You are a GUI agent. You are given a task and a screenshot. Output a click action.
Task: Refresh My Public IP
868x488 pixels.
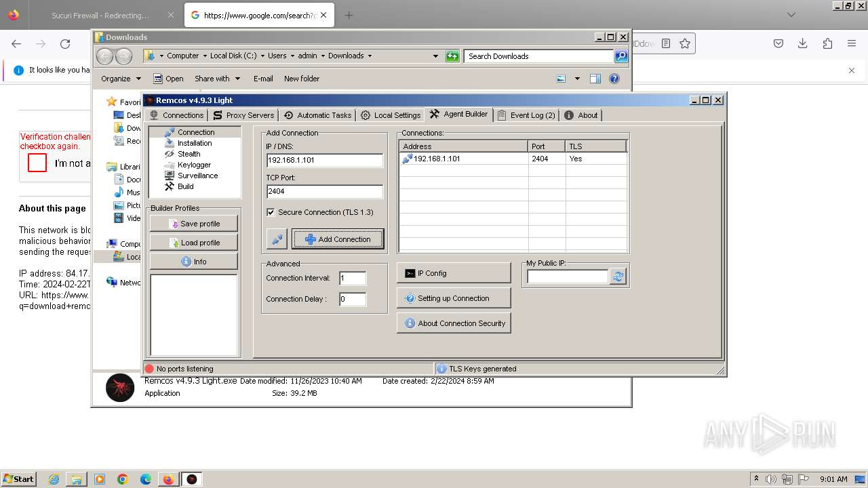click(x=618, y=277)
